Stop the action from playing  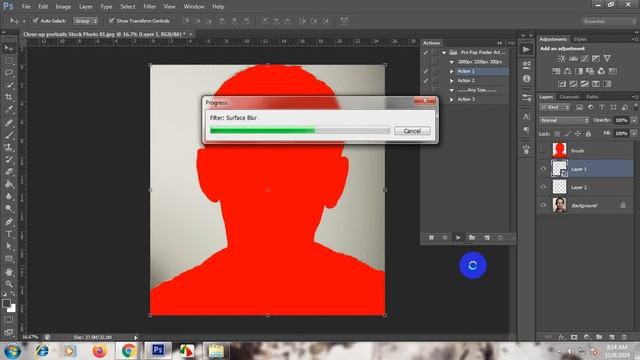tap(431, 238)
